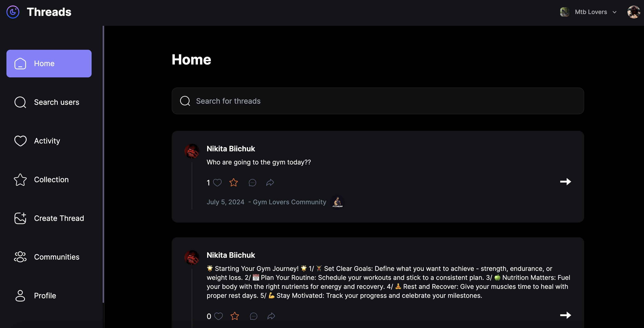Click Create Thread icon
This screenshot has height=328, width=644.
coord(20,218)
